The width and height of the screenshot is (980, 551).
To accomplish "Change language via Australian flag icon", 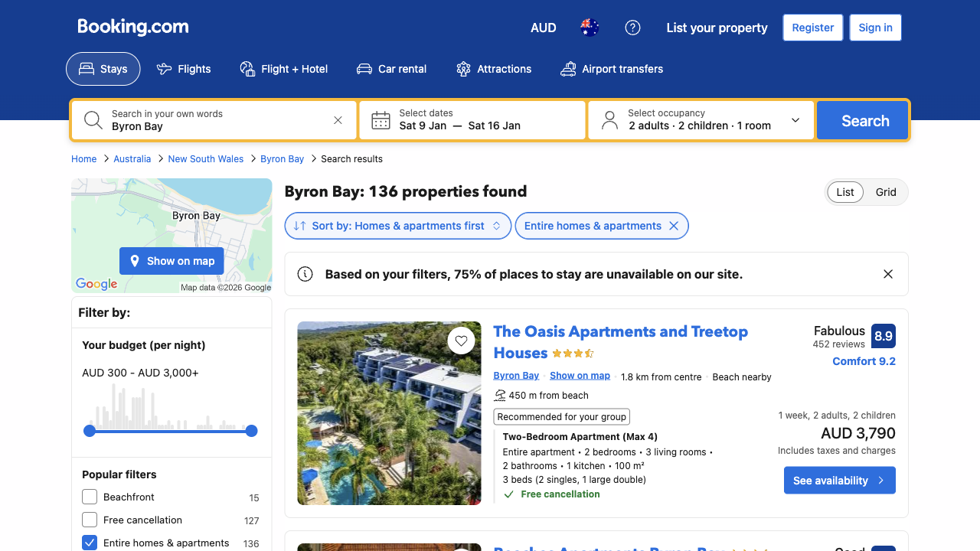I will pos(590,28).
